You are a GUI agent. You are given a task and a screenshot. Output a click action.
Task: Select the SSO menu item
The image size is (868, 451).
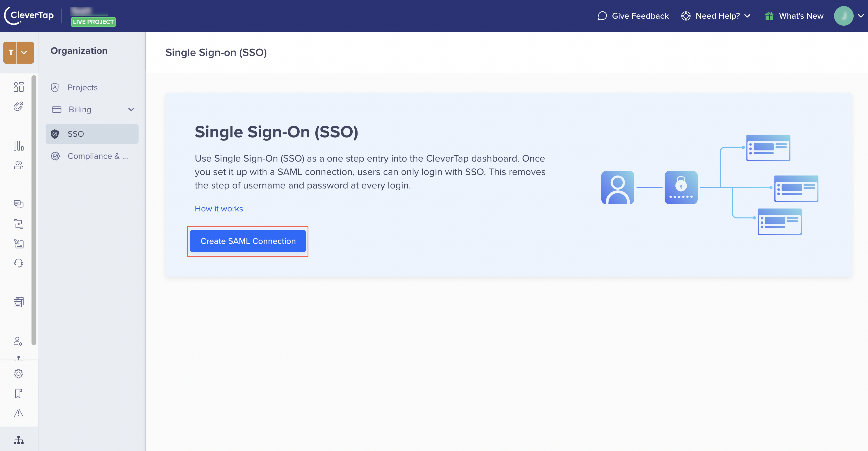pos(92,134)
